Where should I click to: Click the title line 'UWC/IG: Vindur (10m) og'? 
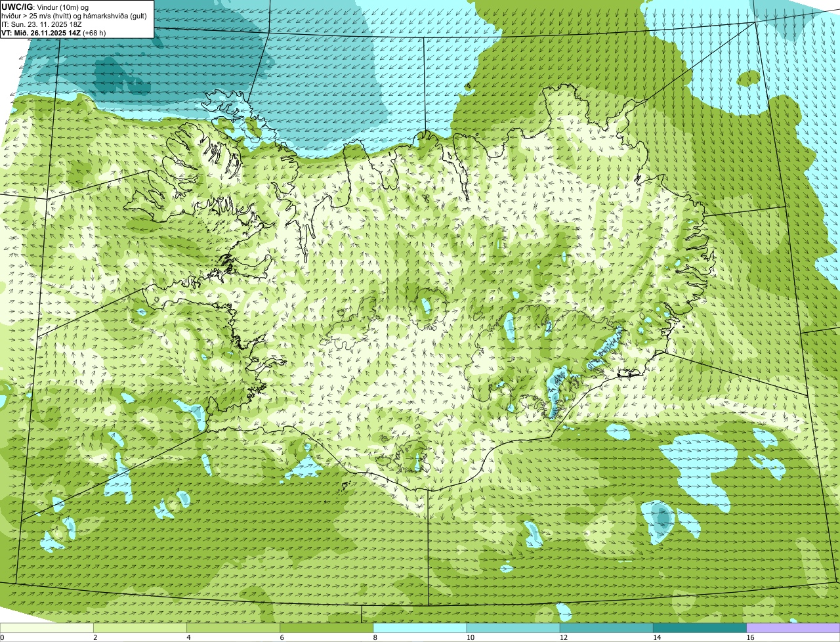click(x=45, y=7)
